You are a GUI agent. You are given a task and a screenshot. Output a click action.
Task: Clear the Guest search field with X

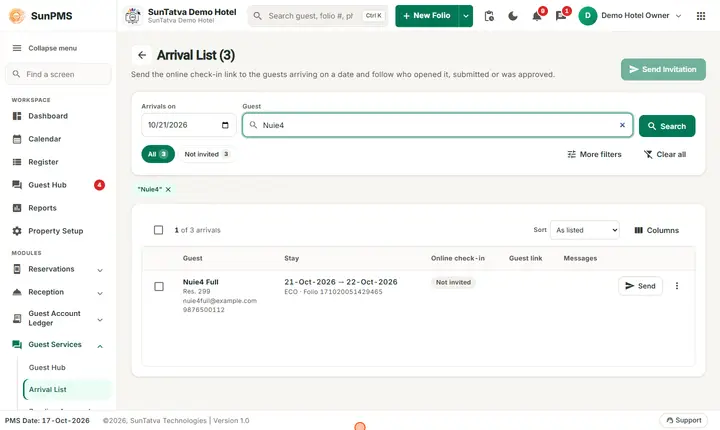[622, 125]
